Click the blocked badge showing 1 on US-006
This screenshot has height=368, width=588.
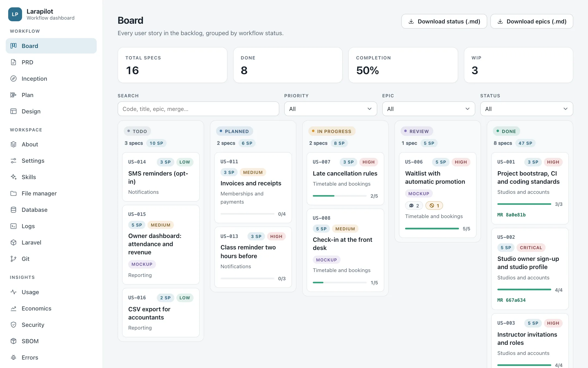434,206
